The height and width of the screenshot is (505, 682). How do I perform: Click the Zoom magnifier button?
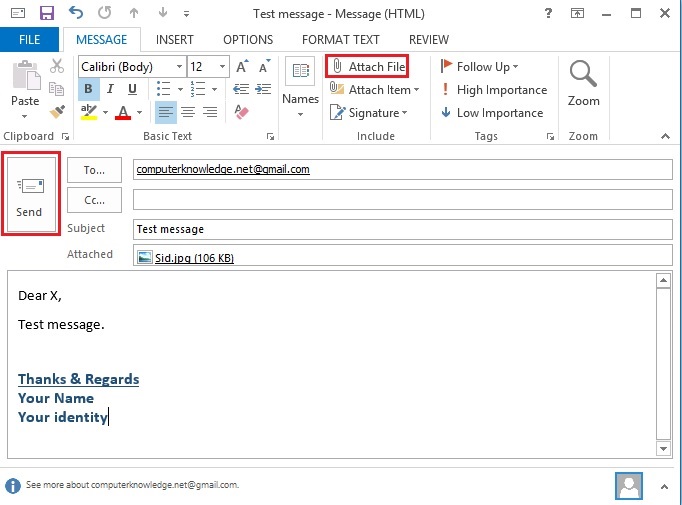(583, 83)
